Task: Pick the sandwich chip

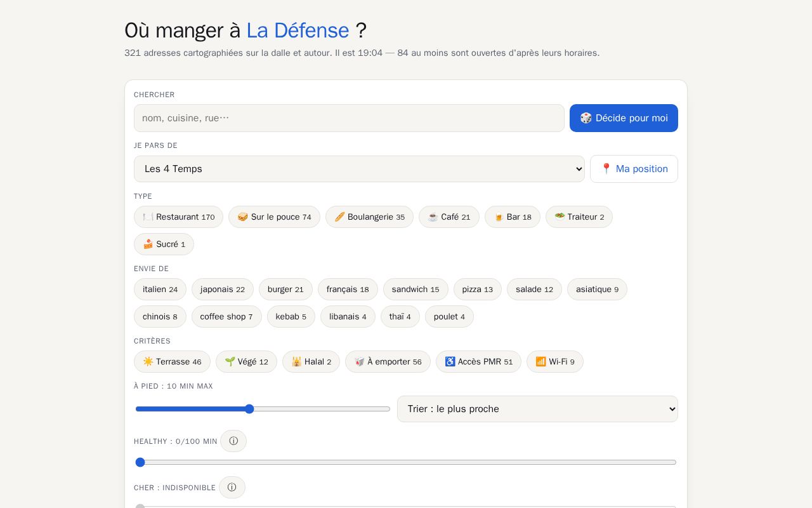Action: click(416, 290)
